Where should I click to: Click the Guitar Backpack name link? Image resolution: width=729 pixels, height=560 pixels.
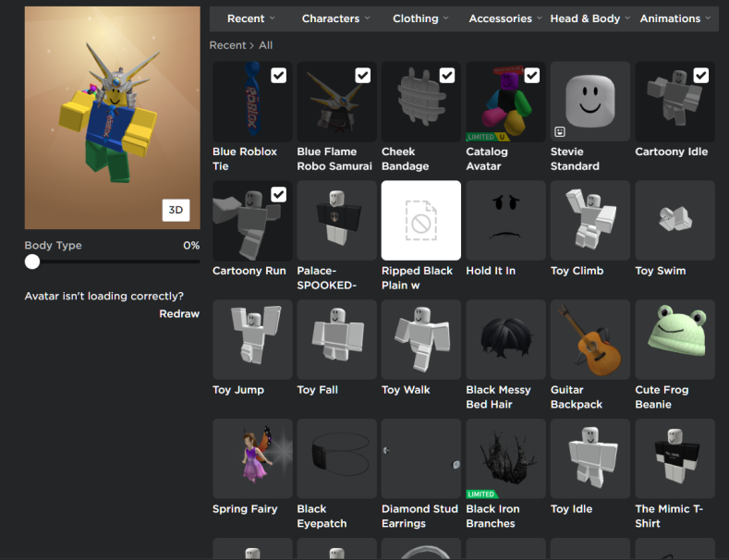pyautogui.click(x=576, y=397)
